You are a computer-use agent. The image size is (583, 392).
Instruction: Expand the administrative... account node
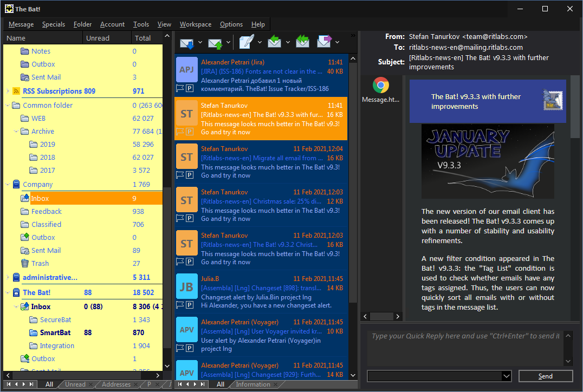[8, 278]
